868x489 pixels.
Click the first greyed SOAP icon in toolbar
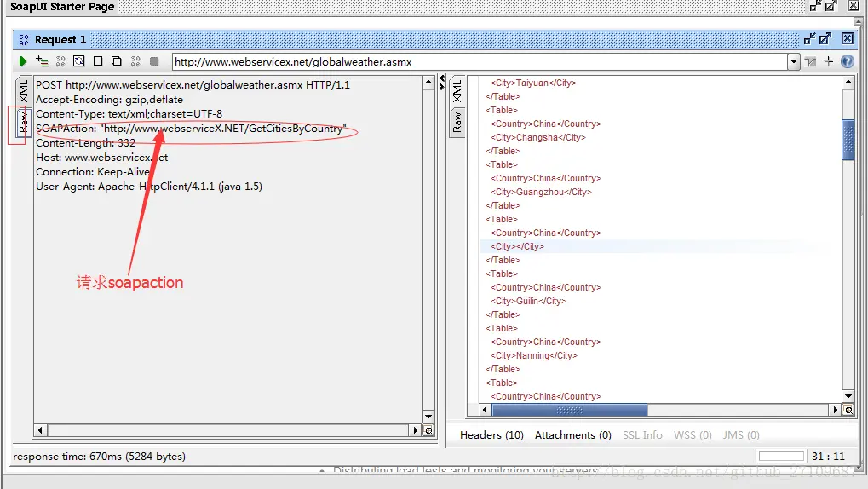tap(60, 61)
